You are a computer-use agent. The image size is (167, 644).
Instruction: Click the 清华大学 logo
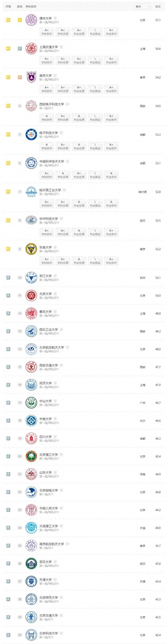[31, 20]
